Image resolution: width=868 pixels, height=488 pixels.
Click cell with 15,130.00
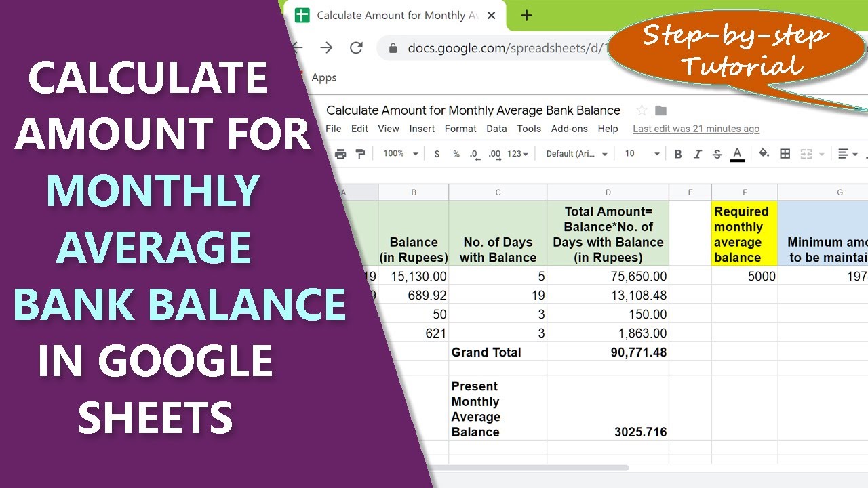[x=414, y=276]
